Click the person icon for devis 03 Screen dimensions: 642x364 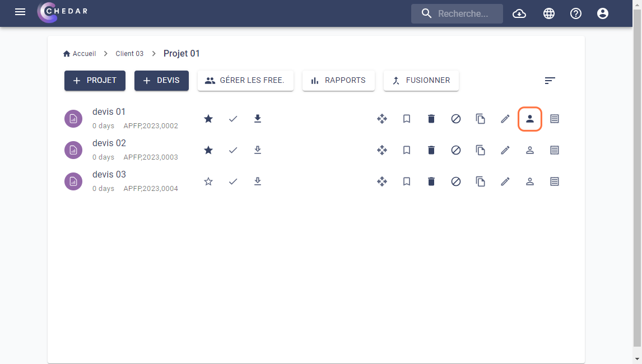pos(530,181)
